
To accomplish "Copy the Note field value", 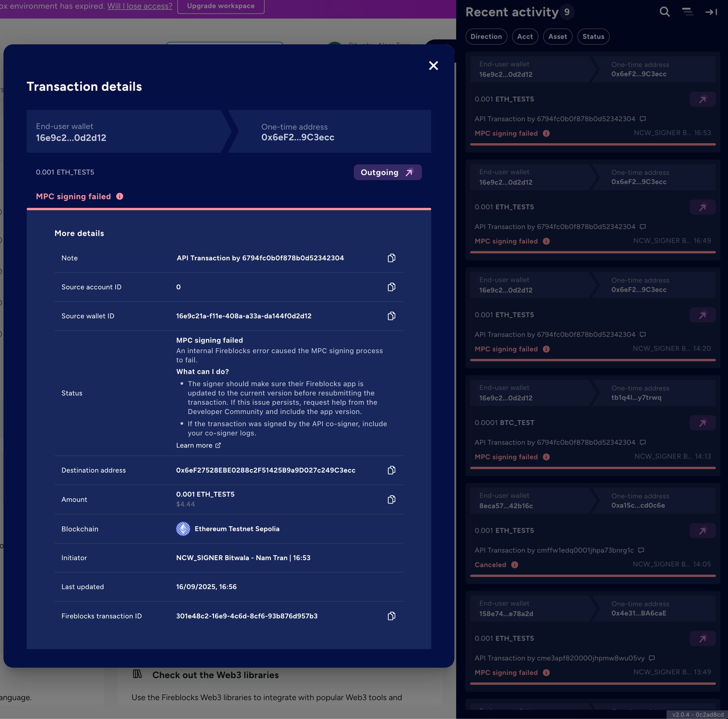I will pos(391,258).
